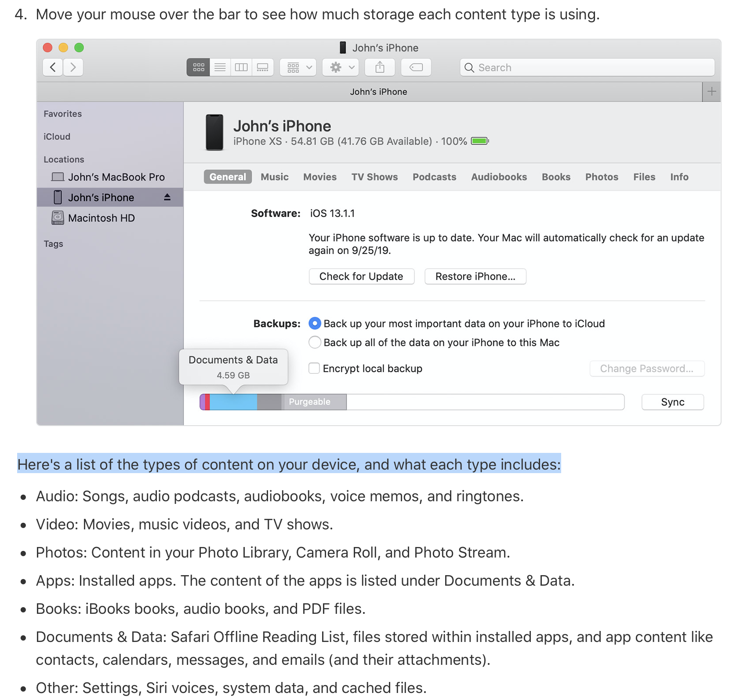The height and width of the screenshot is (700, 740).
Task: Click the 'Other: Settings, Siri voices' bullet
Action: [x=231, y=688]
